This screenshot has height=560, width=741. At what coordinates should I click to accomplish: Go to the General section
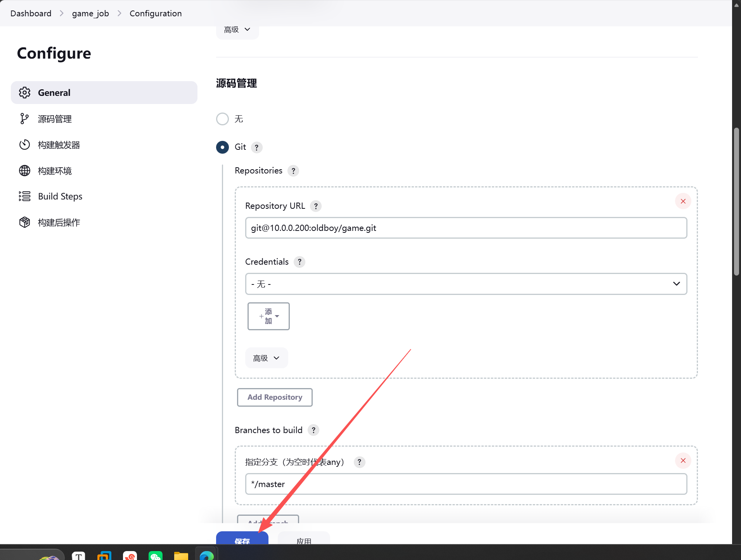(x=104, y=92)
